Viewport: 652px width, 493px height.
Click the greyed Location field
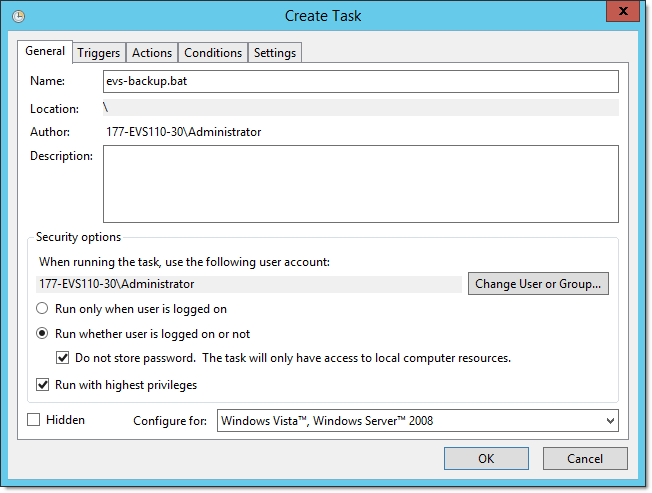360,107
